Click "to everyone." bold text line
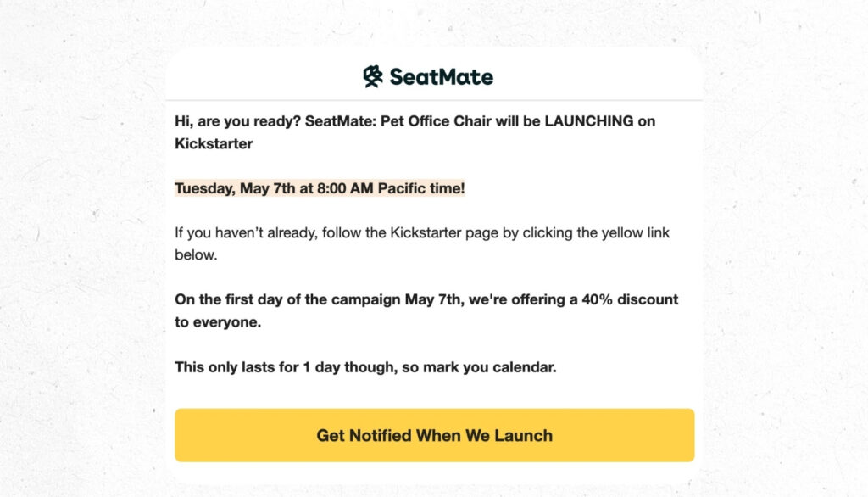Screen dimensions: 868x497 (x=216, y=321)
